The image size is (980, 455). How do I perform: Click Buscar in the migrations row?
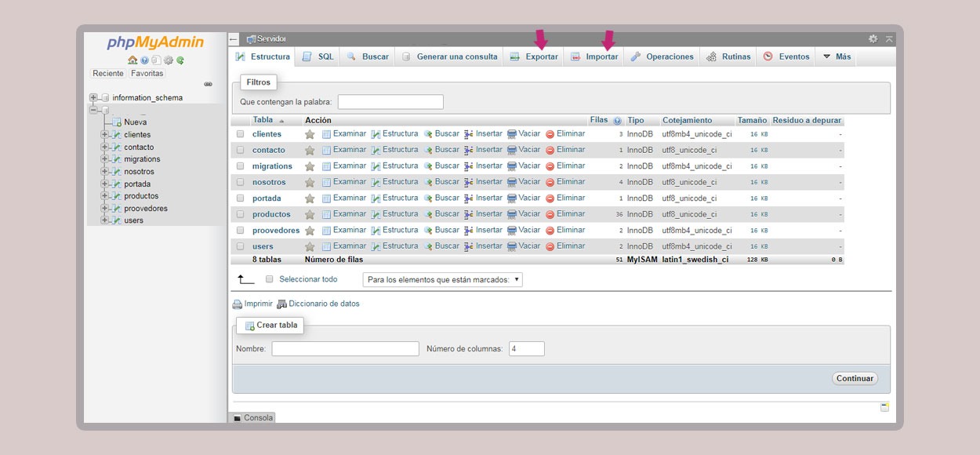coord(441,166)
